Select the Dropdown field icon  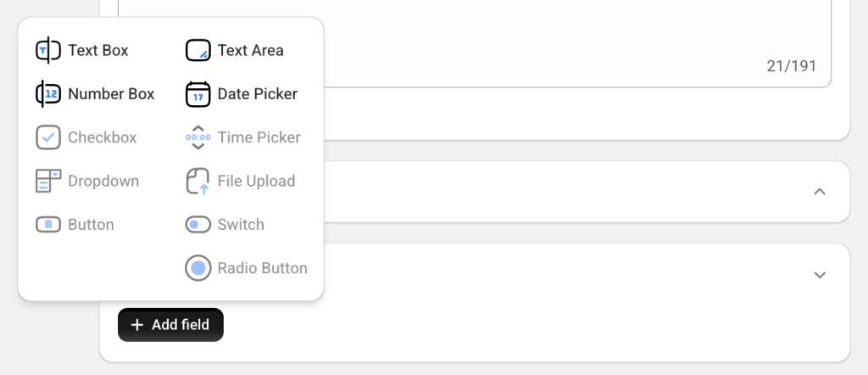(x=48, y=181)
